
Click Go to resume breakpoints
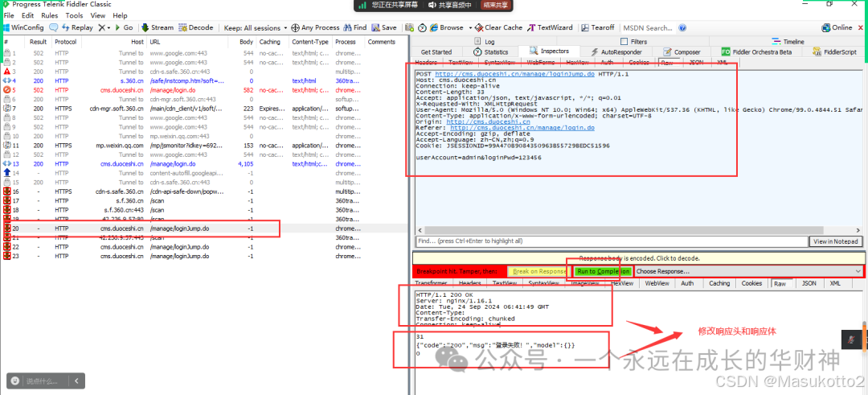[x=124, y=27]
